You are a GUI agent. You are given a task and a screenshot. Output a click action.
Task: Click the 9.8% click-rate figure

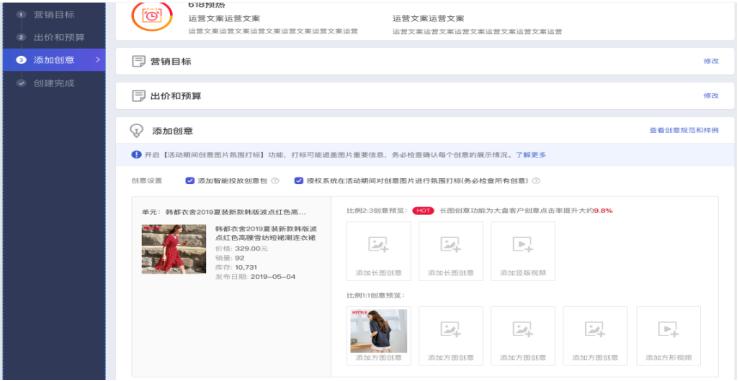[603, 211]
